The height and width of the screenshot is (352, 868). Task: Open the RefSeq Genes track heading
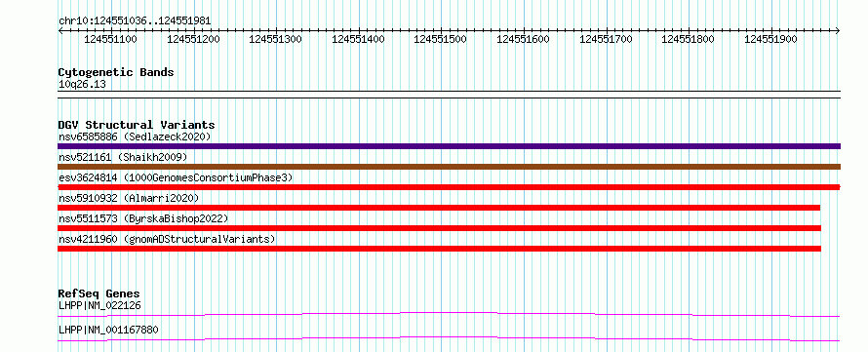coord(99,293)
